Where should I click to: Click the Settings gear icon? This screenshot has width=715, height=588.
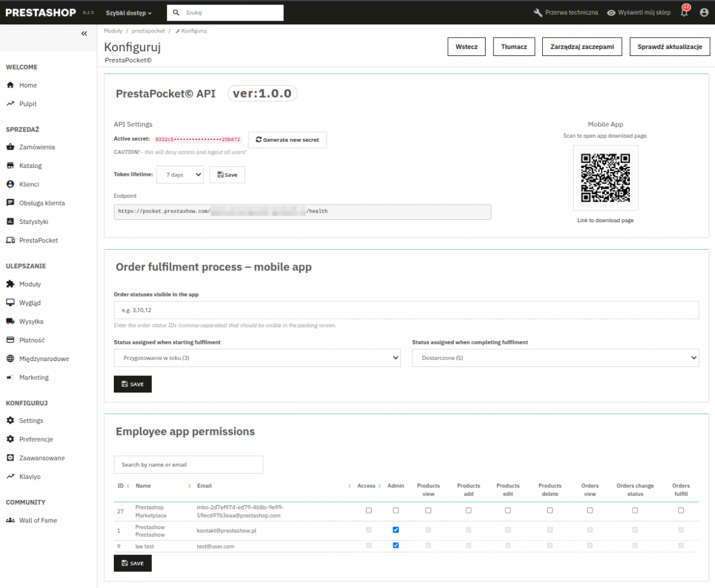click(x=10, y=421)
